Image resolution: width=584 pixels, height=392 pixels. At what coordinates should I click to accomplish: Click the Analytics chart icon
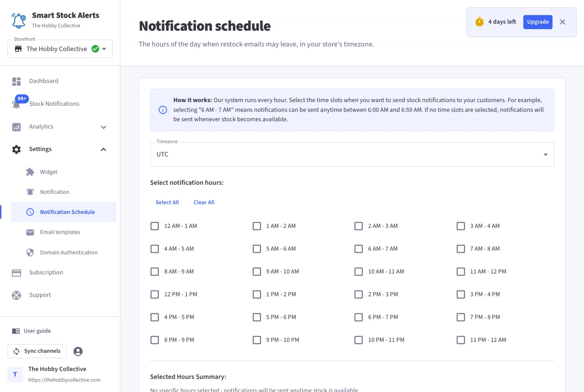(16, 127)
